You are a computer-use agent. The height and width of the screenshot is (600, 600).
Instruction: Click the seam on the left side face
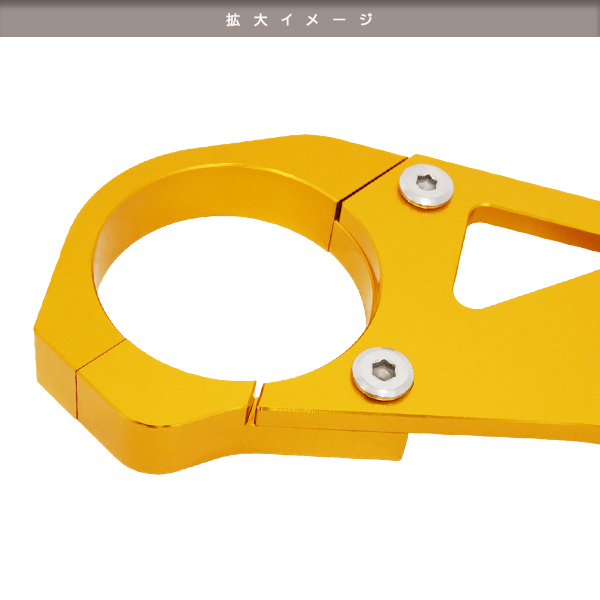click(78, 358)
